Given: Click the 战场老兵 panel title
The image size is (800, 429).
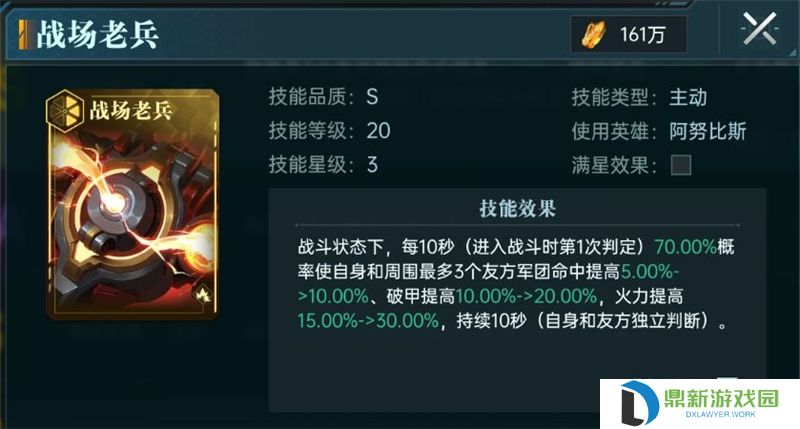Looking at the screenshot, I should click(97, 35).
